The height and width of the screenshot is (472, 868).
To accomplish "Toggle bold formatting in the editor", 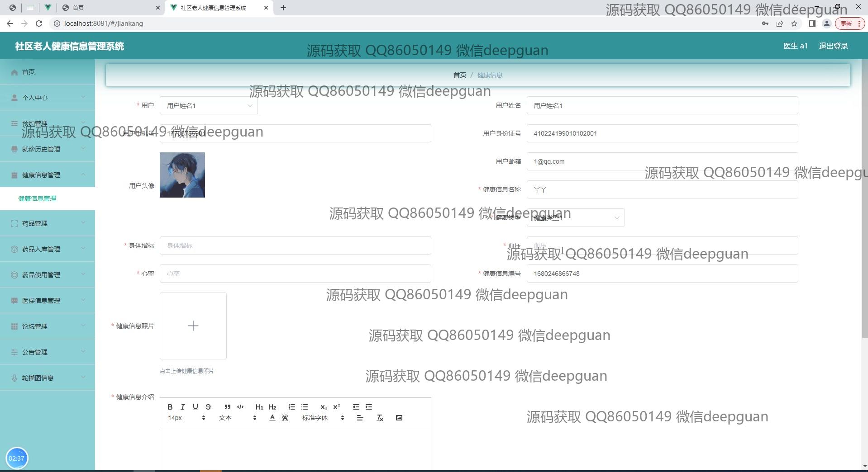I will click(x=170, y=407).
